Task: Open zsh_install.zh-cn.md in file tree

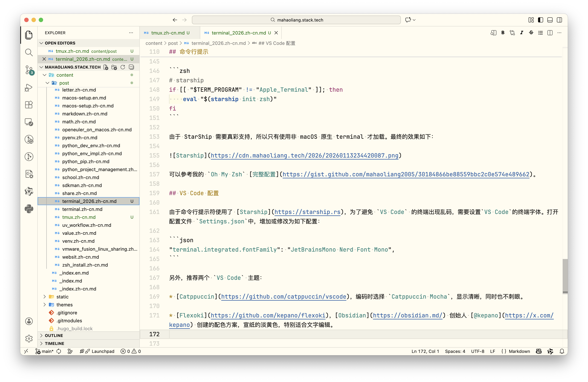Action: 85,265
